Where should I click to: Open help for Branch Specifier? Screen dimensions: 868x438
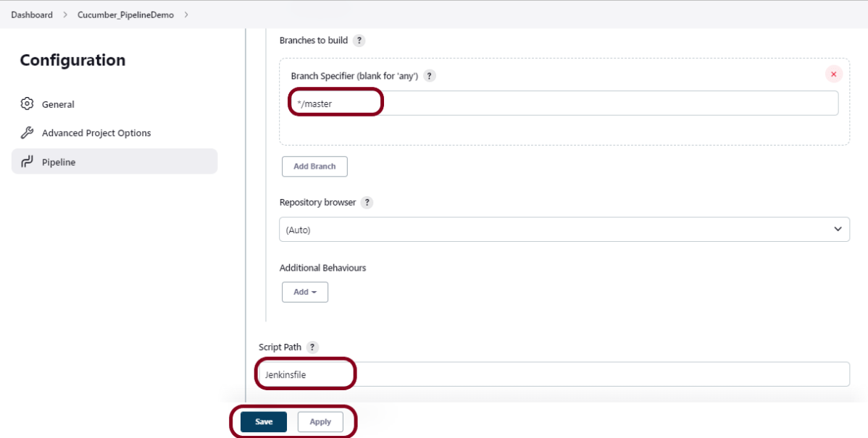[430, 76]
